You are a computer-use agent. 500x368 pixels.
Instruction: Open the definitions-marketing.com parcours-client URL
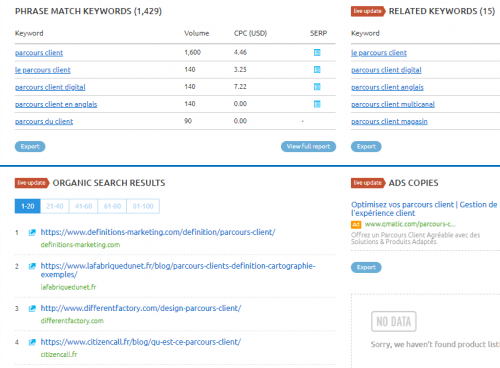[158, 232]
